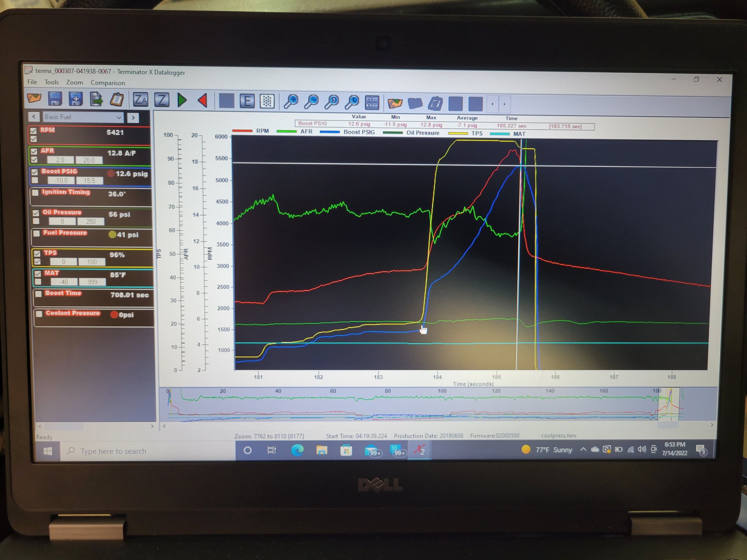This screenshot has height=560, width=747.
Task: Click the Oil Pressure legend entry
Action: coord(411,133)
